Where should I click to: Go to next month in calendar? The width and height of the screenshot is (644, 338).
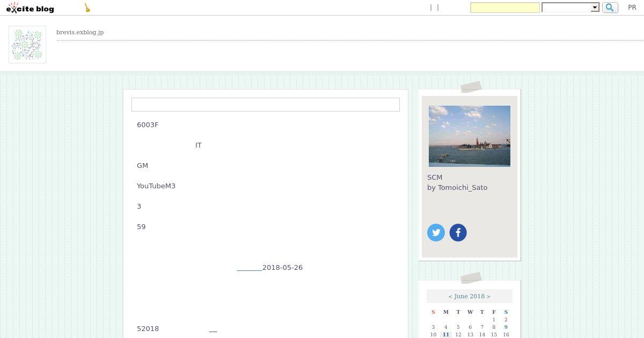click(x=488, y=296)
